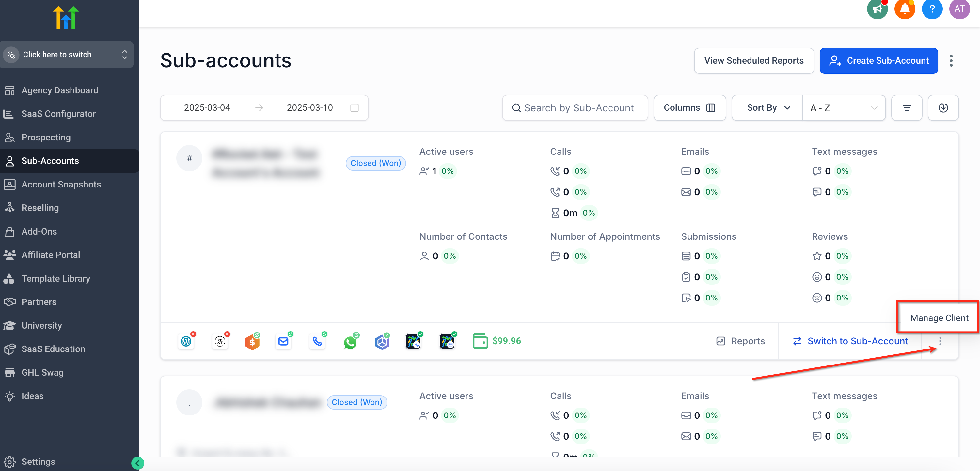Open the A - Z order dropdown
The image size is (980, 471).
[x=844, y=108]
